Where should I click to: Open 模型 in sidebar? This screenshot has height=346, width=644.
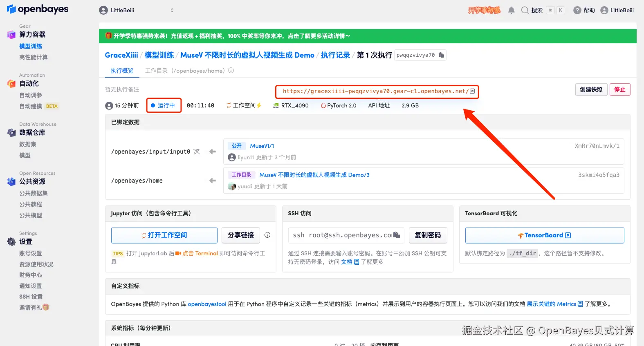[x=25, y=155]
